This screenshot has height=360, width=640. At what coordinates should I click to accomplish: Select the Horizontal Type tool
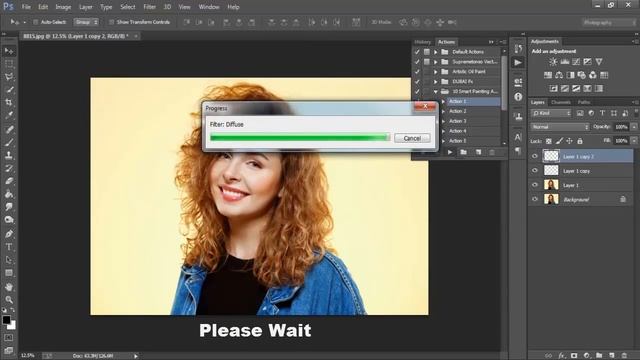click(9, 247)
